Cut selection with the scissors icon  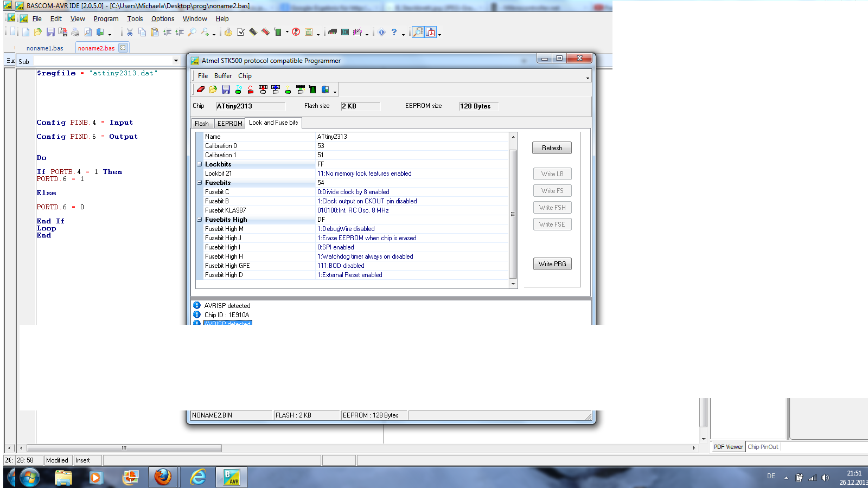pyautogui.click(x=130, y=32)
